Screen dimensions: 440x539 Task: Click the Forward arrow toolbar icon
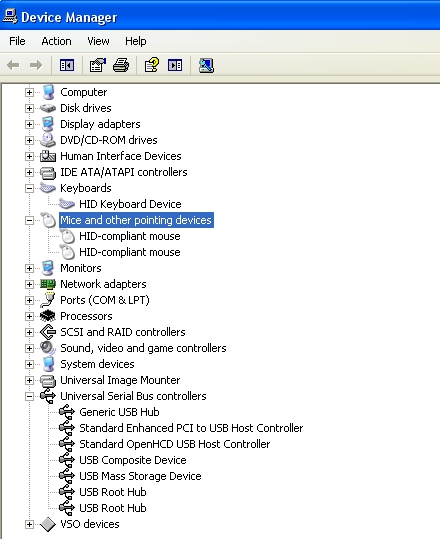click(x=36, y=65)
